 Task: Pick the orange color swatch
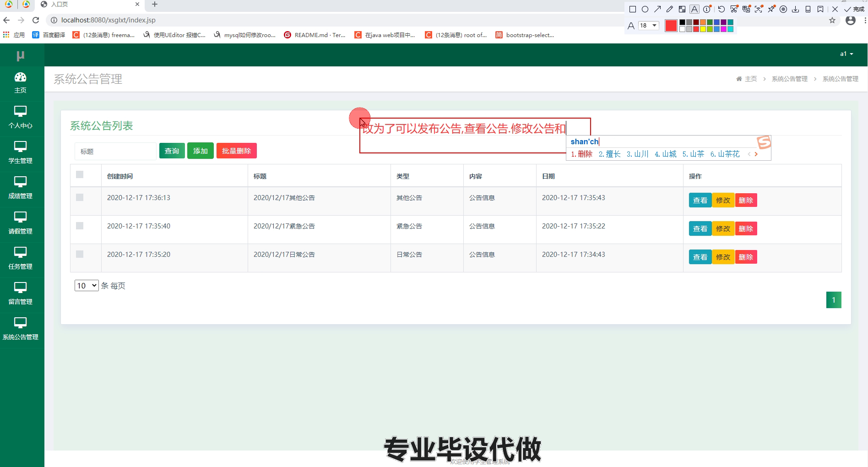[x=703, y=22]
